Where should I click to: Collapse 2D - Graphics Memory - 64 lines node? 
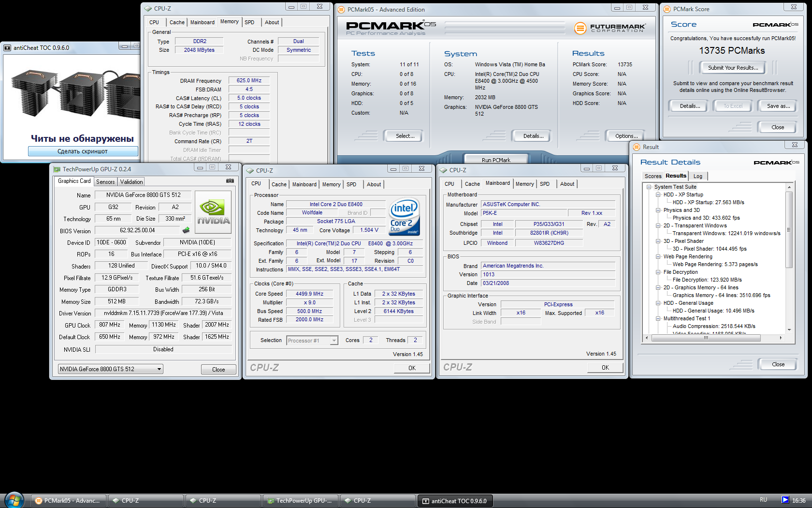658,288
